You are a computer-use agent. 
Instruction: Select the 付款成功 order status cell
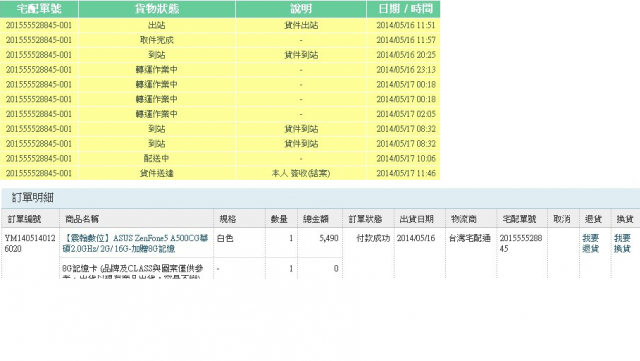[373, 238]
